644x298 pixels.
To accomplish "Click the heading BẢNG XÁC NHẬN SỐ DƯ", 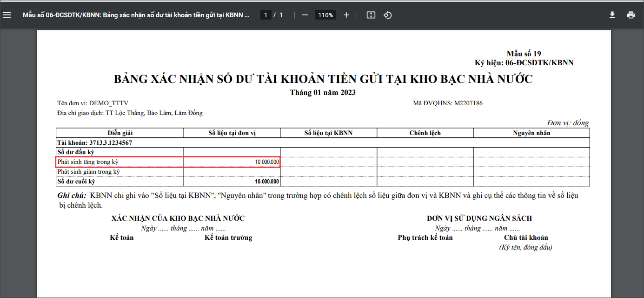I will 323,79.
